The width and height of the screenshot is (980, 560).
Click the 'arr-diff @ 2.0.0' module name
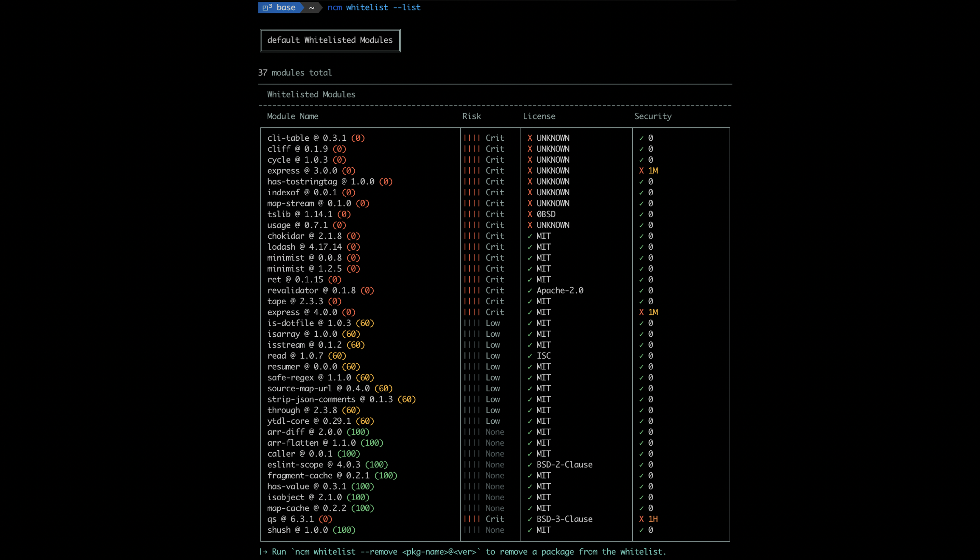pos(305,432)
